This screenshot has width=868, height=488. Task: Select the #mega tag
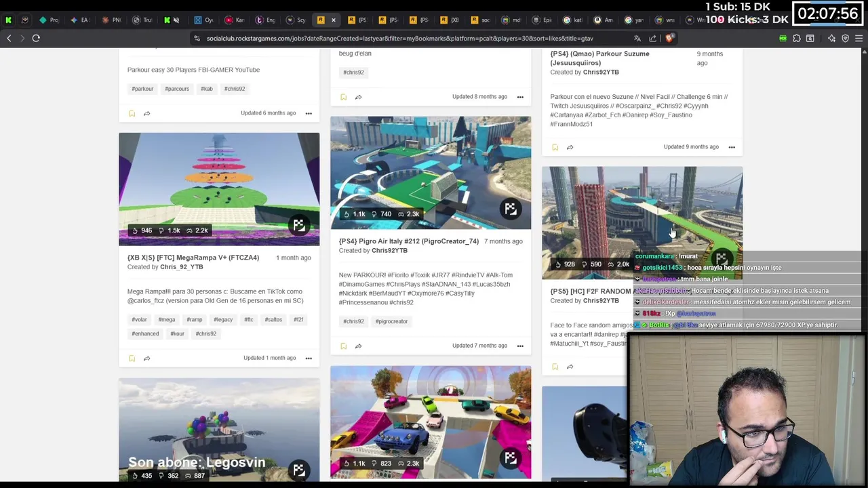tap(167, 320)
